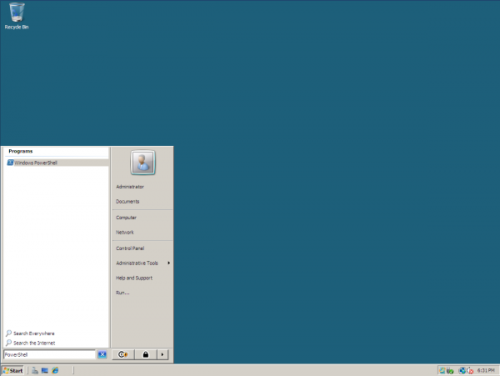Click the Search the Internet link
500x376 pixels.
[30, 343]
